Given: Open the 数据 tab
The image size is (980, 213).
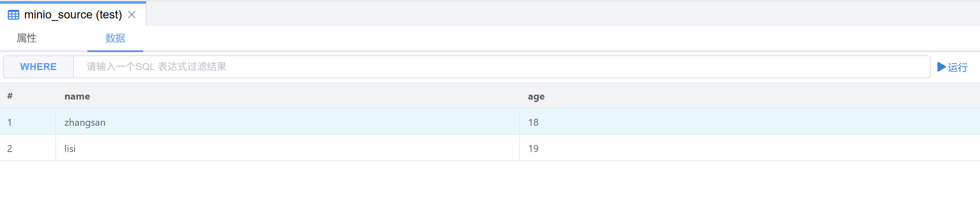Looking at the screenshot, I should pos(115,38).
